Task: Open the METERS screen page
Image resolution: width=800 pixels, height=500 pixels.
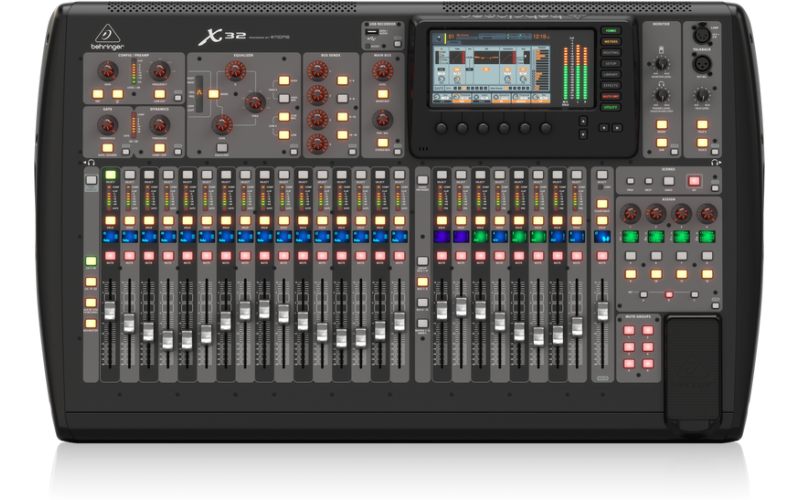Action: click(x=610, y=41)
